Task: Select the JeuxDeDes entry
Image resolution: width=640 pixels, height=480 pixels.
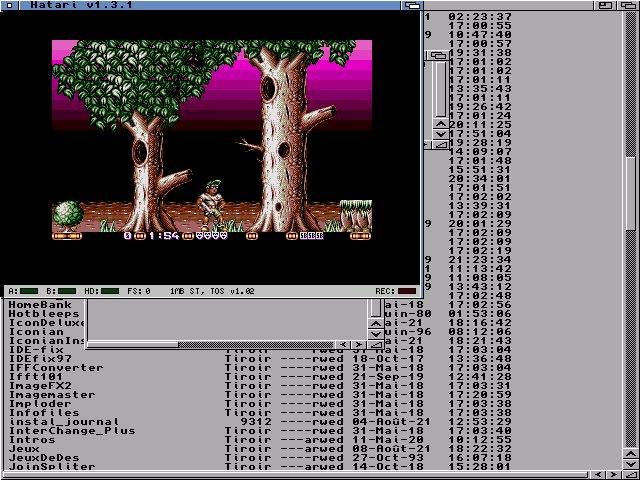Action: [44, 458]
